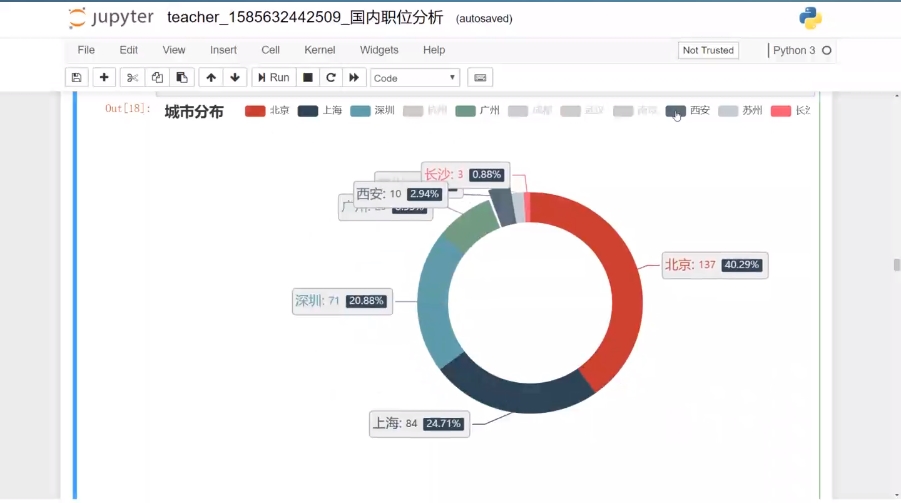Screen dimensions: 901x503
Task: Paste cell below using the paste icon
Action: [x=182, y=77]
